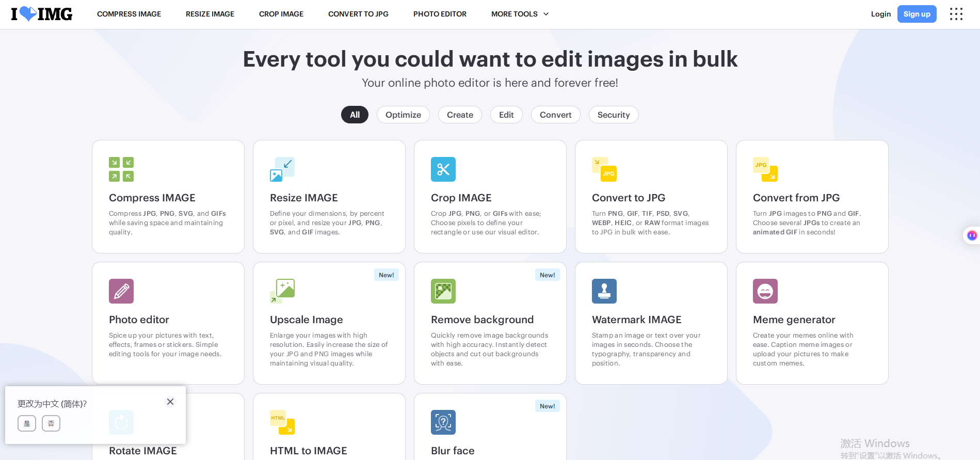Click the Photo editor description text
The image size is (980, 460).
tap(165, 345)
